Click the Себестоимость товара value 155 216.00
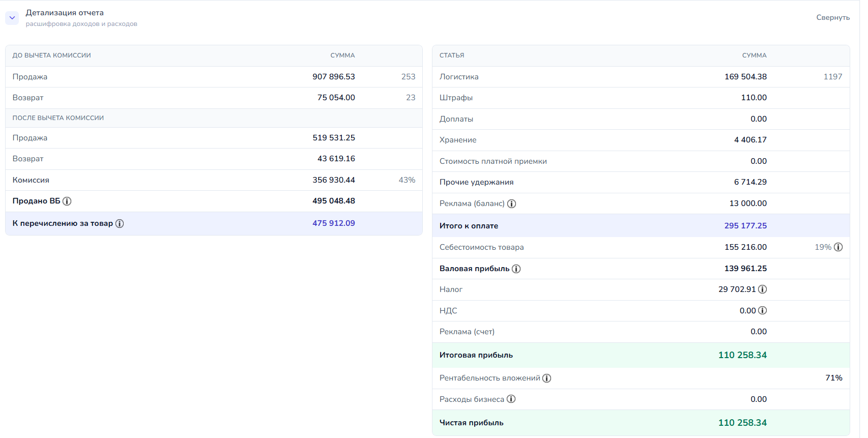 coord(745,247)
